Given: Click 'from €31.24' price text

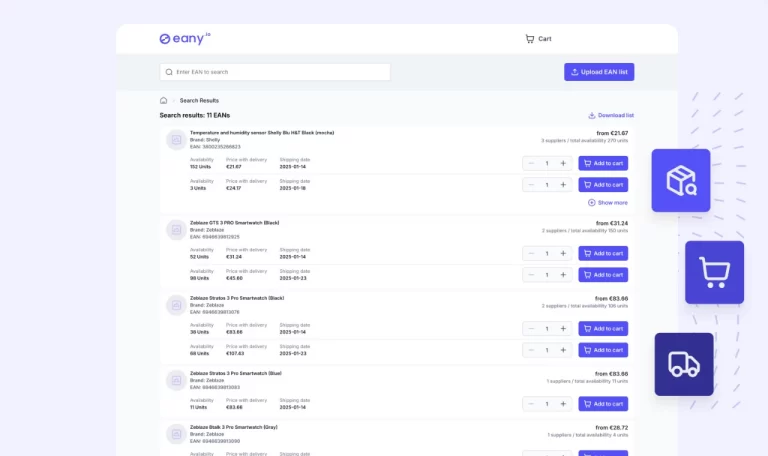Looking at the screenshot, I should 612,223.
